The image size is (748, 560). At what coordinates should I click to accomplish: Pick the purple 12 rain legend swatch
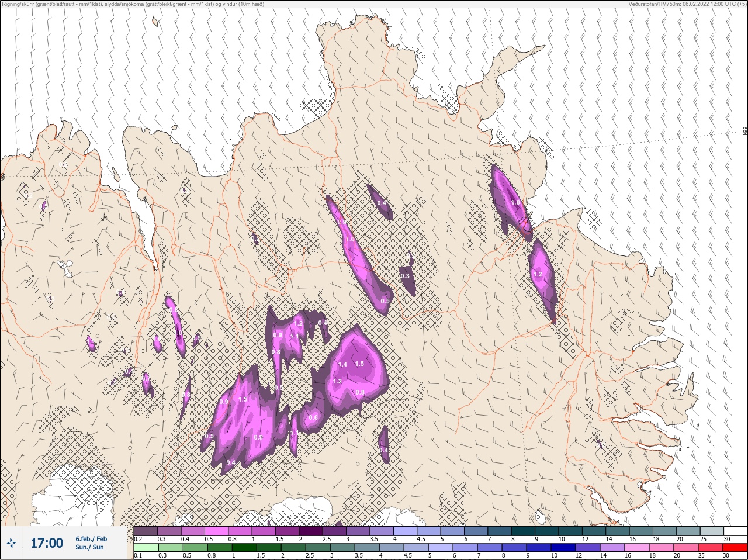pyautogui.click(x=587, y=548)
